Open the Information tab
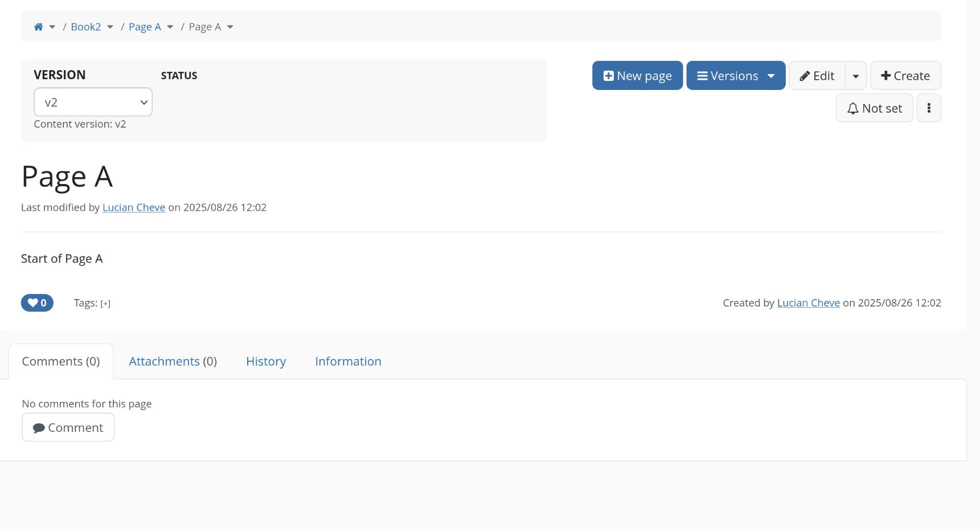This screenshot has height=531, width=980. tap(348, 361)
